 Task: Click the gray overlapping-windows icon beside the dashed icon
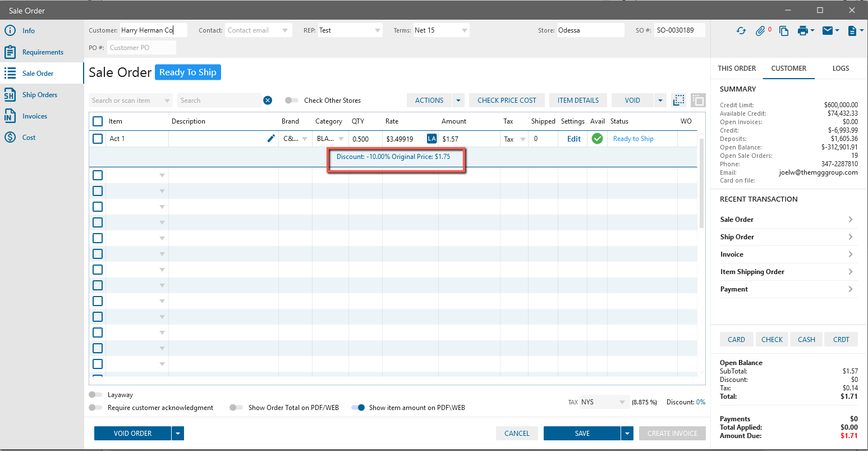click(698, 100)
